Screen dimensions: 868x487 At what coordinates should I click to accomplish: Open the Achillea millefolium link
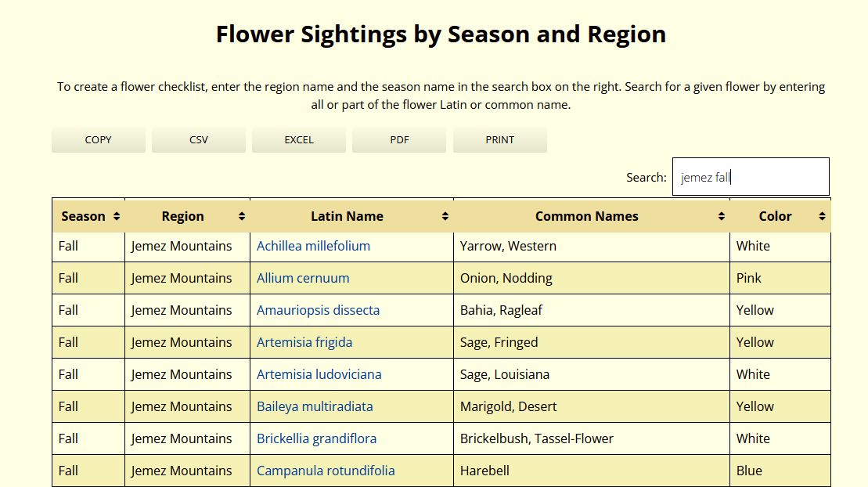coord(313,246)
